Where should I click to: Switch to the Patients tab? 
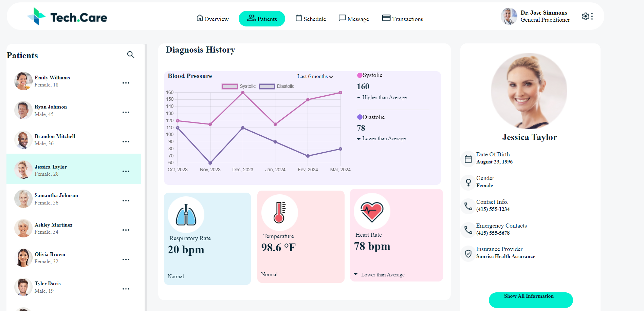pos(262,19)
